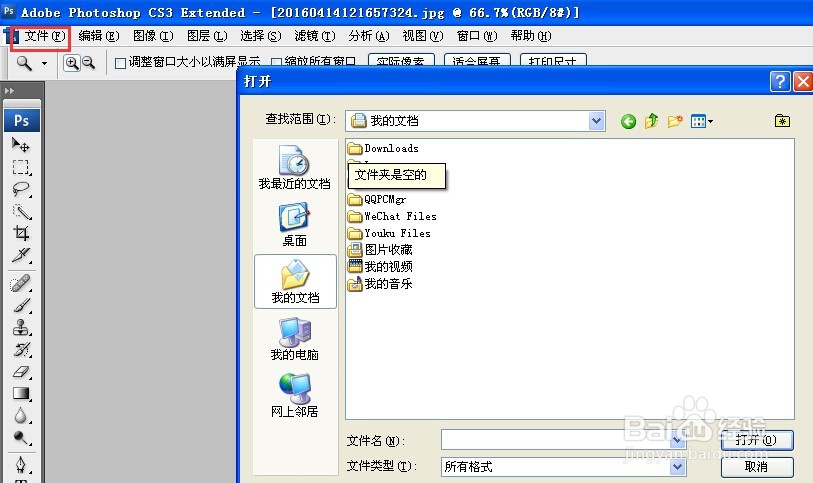This screenshot has width=813, height=483.
Task: Go to 桌面 desktop location
Action: pyautogui.click(x=295, y=225)
